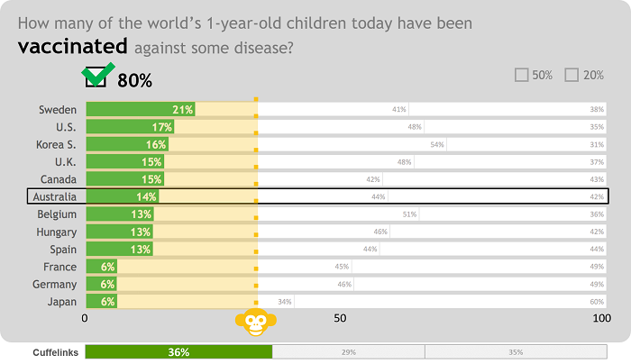Select the Germany country label
This screenshot has height=364, width=631.
pyautogui.click(x=54, y=284)
